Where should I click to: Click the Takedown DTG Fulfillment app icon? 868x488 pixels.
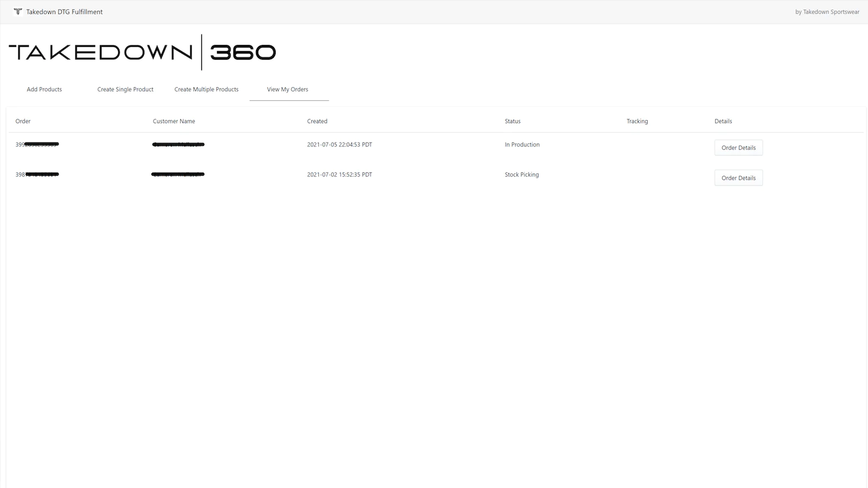click(17, 11)
